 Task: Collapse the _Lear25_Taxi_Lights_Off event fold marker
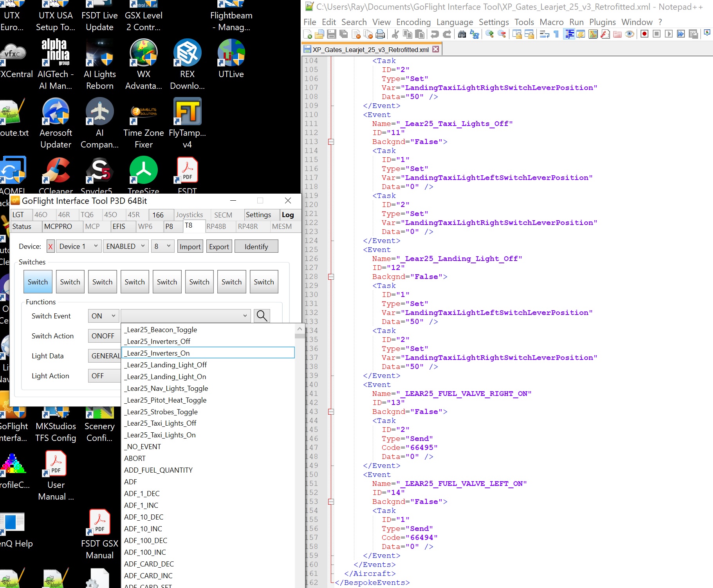coord(331,142)
